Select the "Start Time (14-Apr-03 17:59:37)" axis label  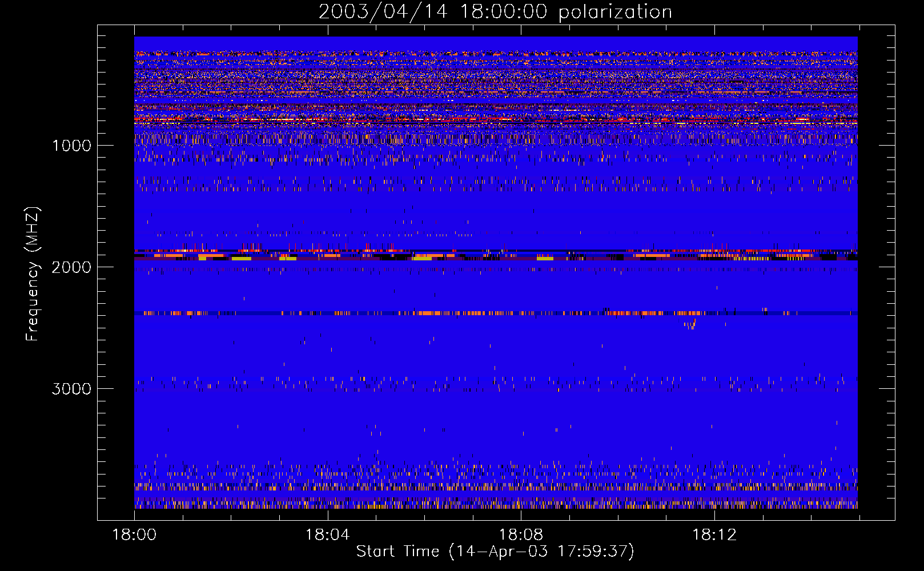pos(495,552)
